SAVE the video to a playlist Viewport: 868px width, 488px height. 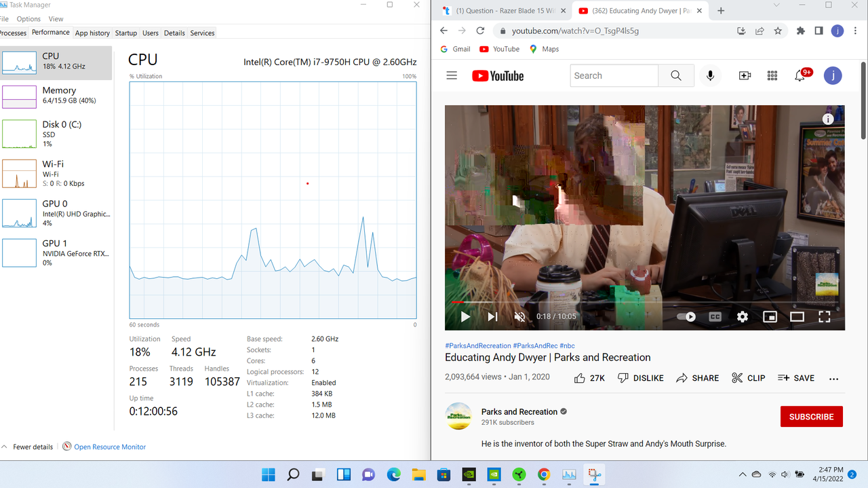tap(796, 378)
